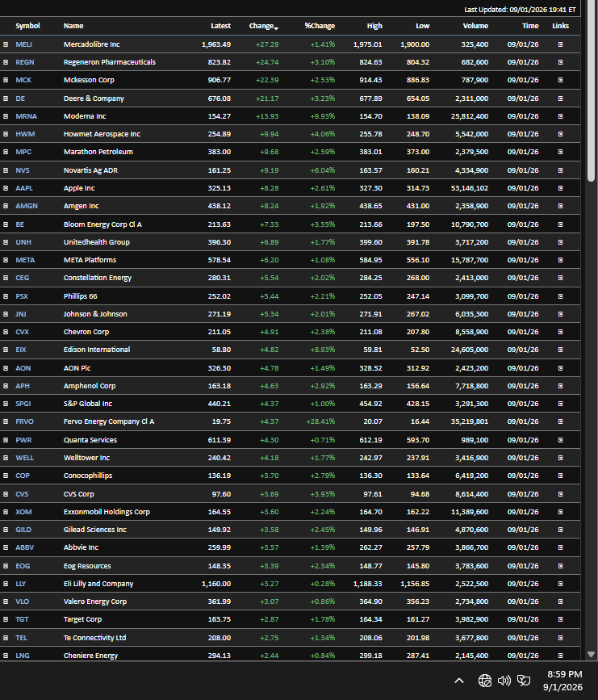Expand the AAPL row plus icon
The height and width of the screenshot is (700, 598).
tap(6, 188)
